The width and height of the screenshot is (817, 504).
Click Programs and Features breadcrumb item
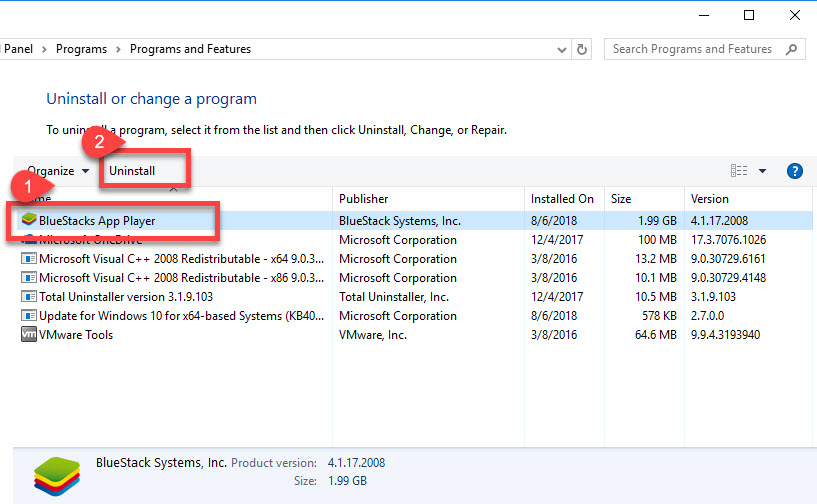[190, 49]
